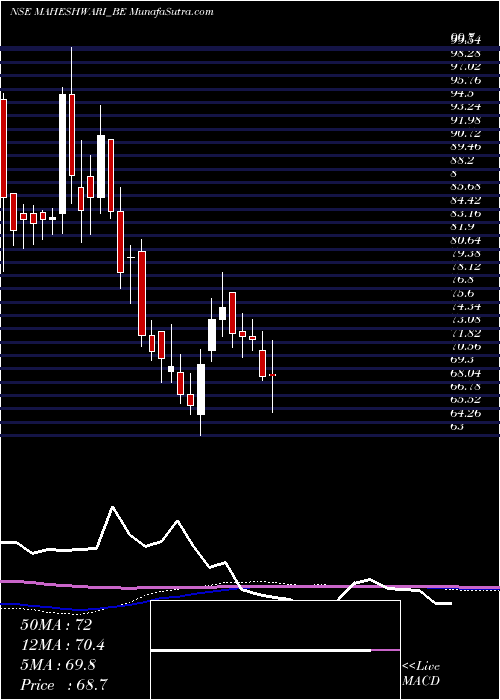Click the 68.04 price axis label
500x700 pixels.
coord(466,373)
